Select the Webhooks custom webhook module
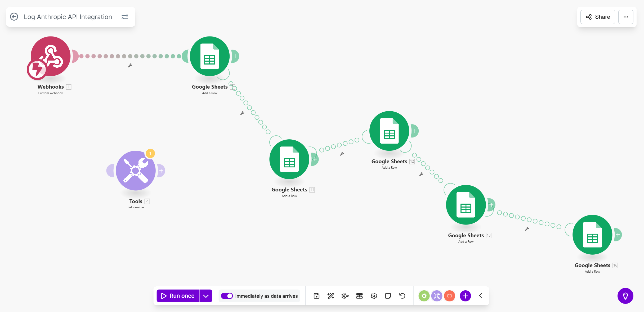Screen dimensions: 644x312 click(50, 56)
